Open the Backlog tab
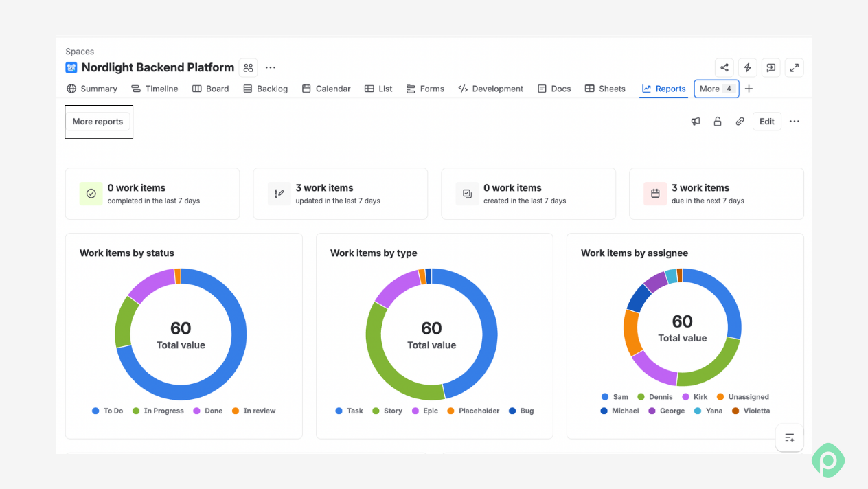The width and height of the screenshot is (868, 489). tap(266, 89)
